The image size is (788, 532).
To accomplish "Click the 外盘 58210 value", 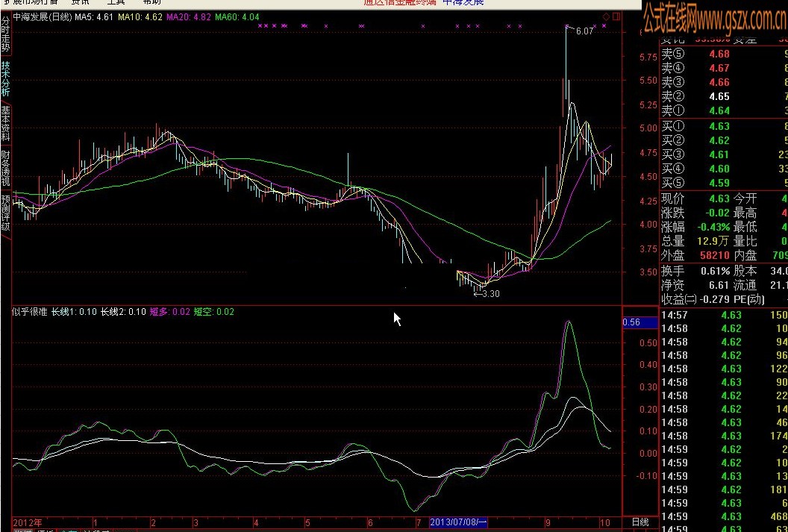I will pos(715,255).
